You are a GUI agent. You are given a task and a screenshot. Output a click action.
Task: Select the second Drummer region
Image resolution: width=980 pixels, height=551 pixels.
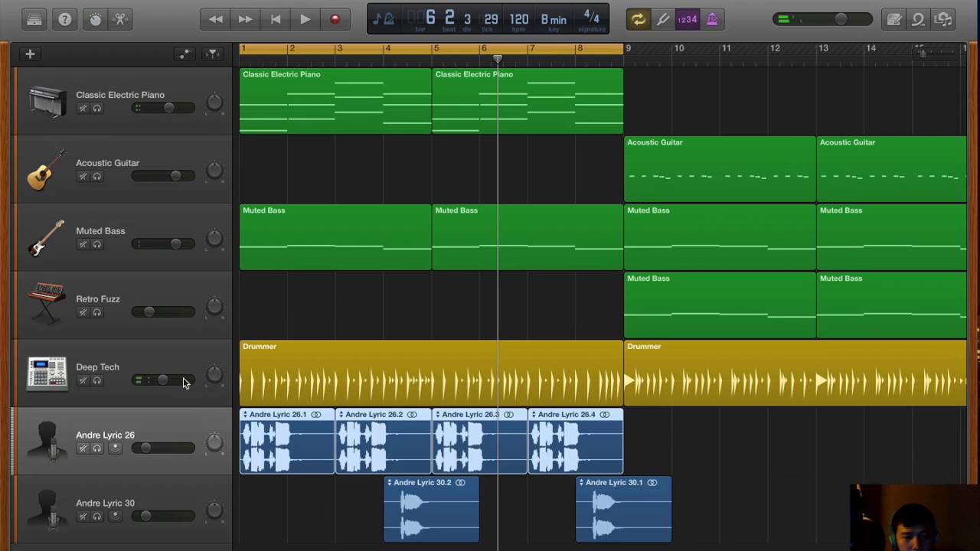pos(795,373)
